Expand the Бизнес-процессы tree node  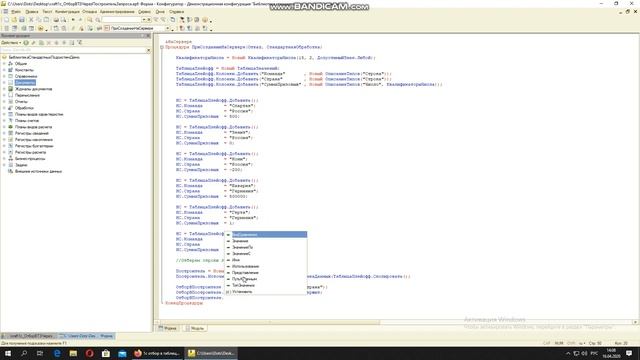click(4, 158)
